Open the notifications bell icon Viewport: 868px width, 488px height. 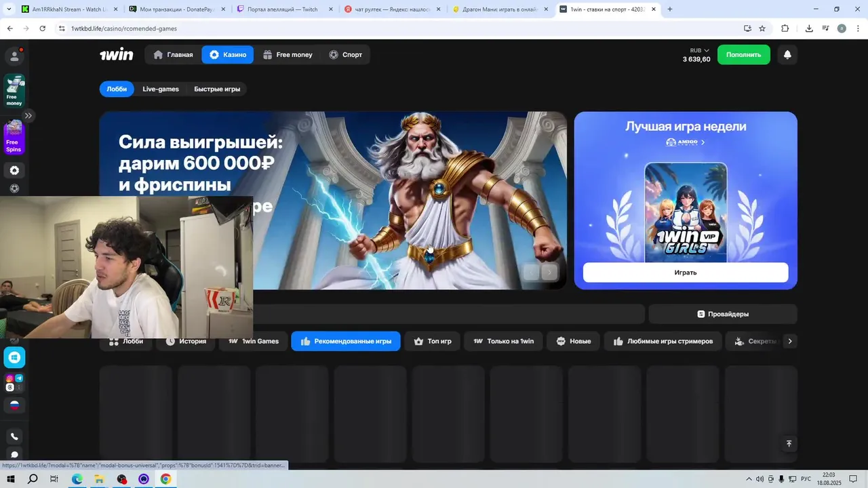tap(787, 55)
